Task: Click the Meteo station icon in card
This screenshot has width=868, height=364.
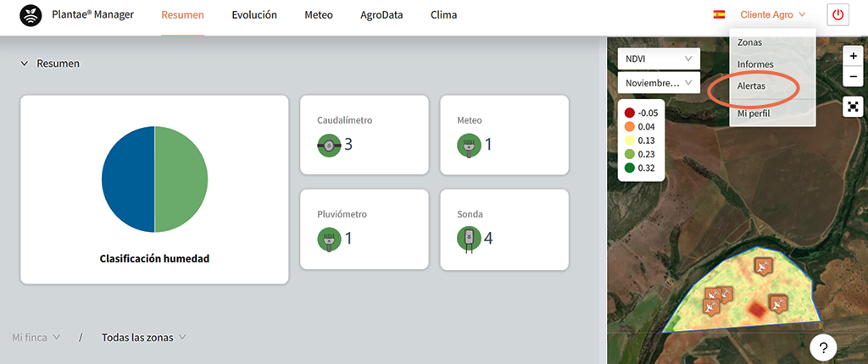Action: [469, 146]
